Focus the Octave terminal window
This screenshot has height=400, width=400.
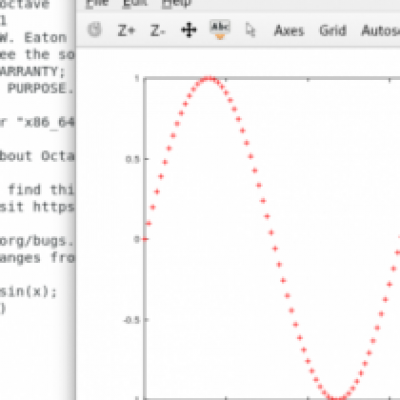pos(37,167)
